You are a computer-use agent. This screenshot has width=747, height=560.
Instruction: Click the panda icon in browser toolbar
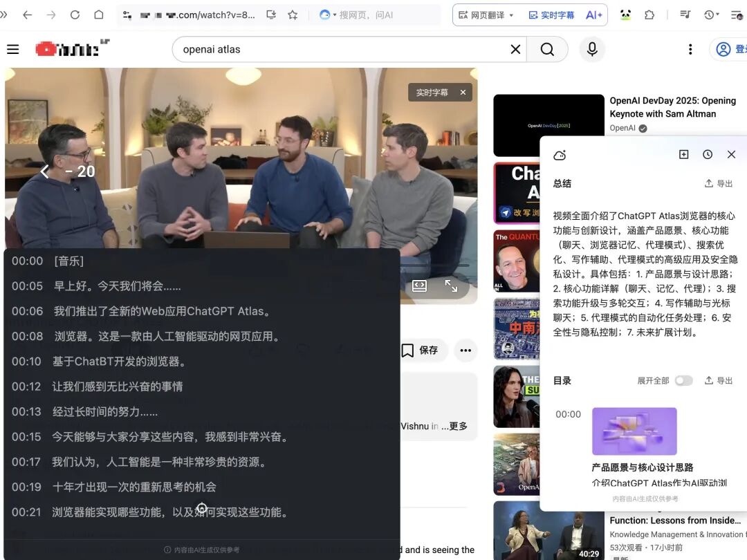click(625, 15)
